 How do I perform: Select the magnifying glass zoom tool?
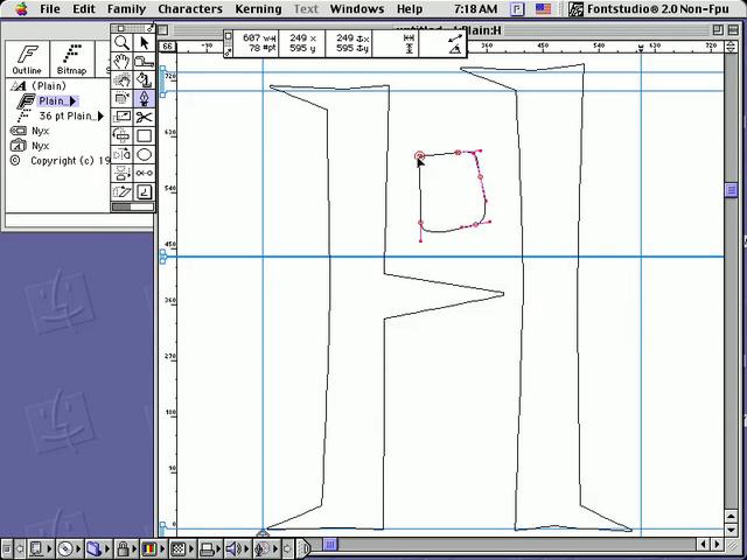pyautogui.click(x=122, y=43)
